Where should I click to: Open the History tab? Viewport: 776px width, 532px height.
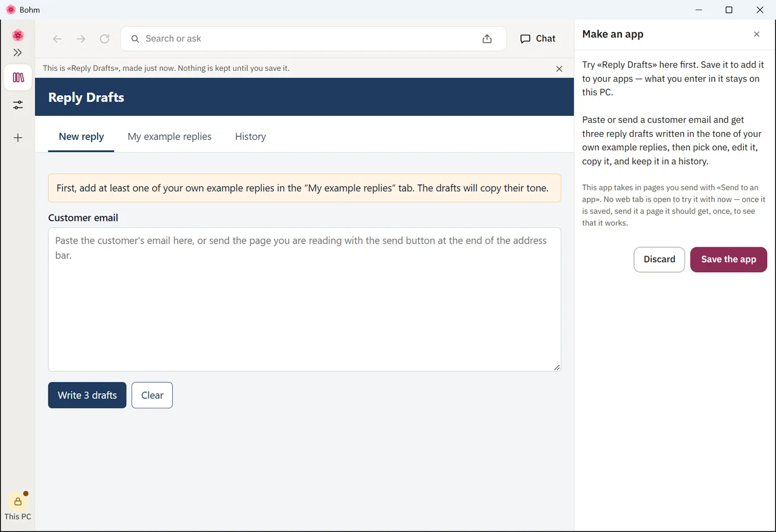point(250,137)
